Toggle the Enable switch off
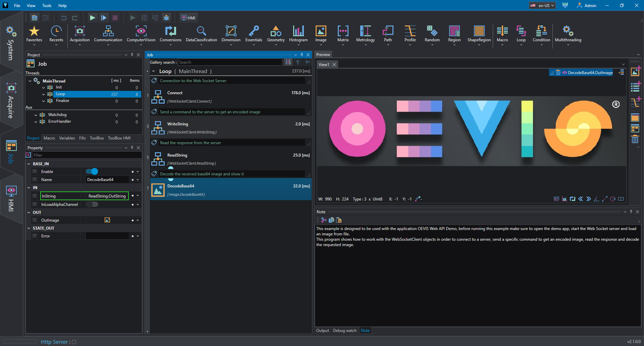 tap(92, 172)
